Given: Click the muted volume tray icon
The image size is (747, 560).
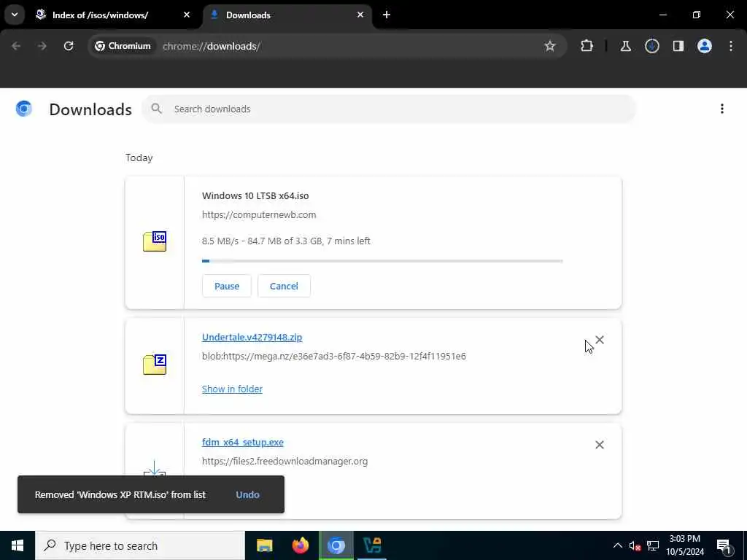Looking at the screenshot, I should point(635,546).
